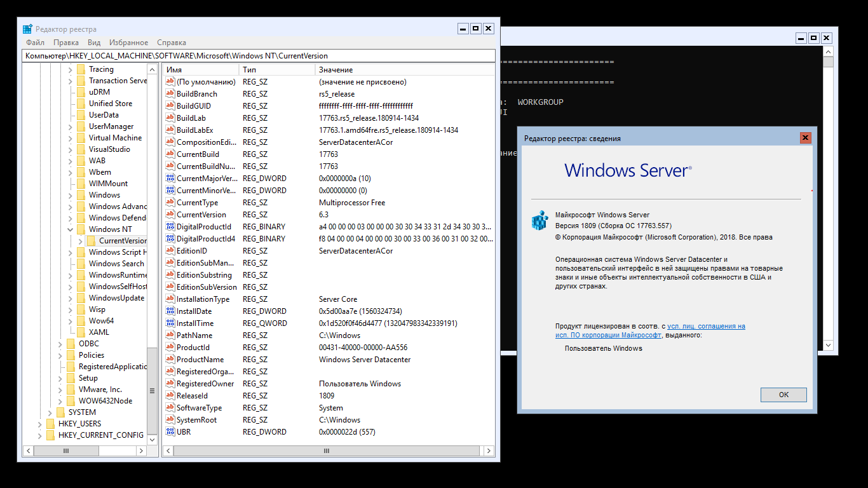The width and height of the screenshot is (868, 488).
Task: Click the QWORD icon beside InstallTime
Action: (x=170, y=323)
